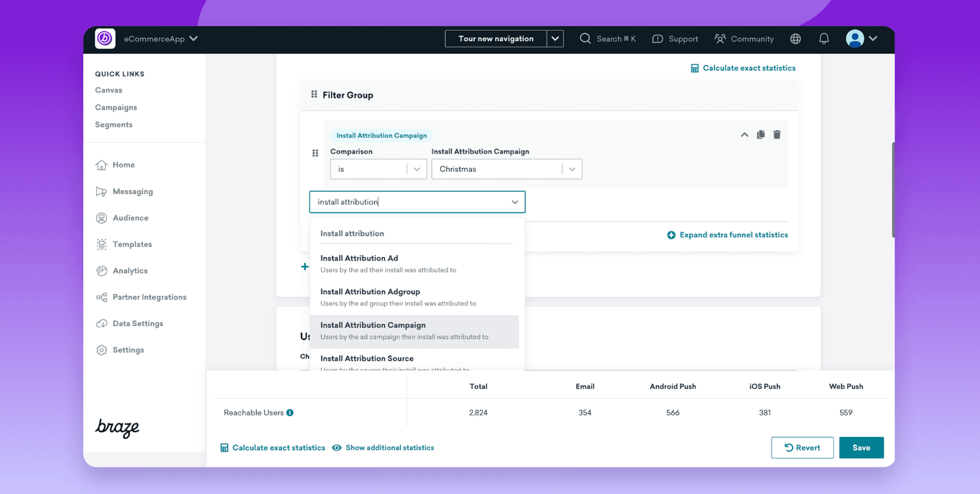The width and height of the screenshot is (980, 494).
Task: Expand the Tour new navigation arrow
Action: 555,39
